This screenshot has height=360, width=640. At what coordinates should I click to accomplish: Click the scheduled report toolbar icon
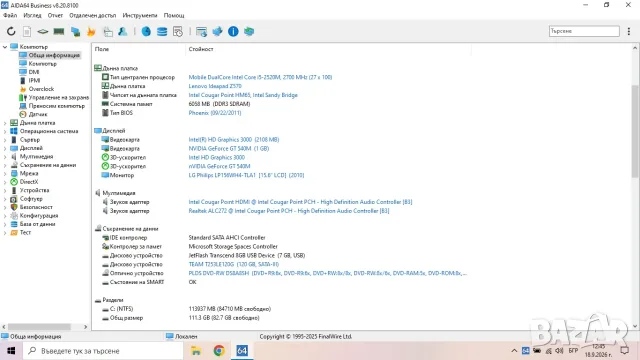point(178,31)
